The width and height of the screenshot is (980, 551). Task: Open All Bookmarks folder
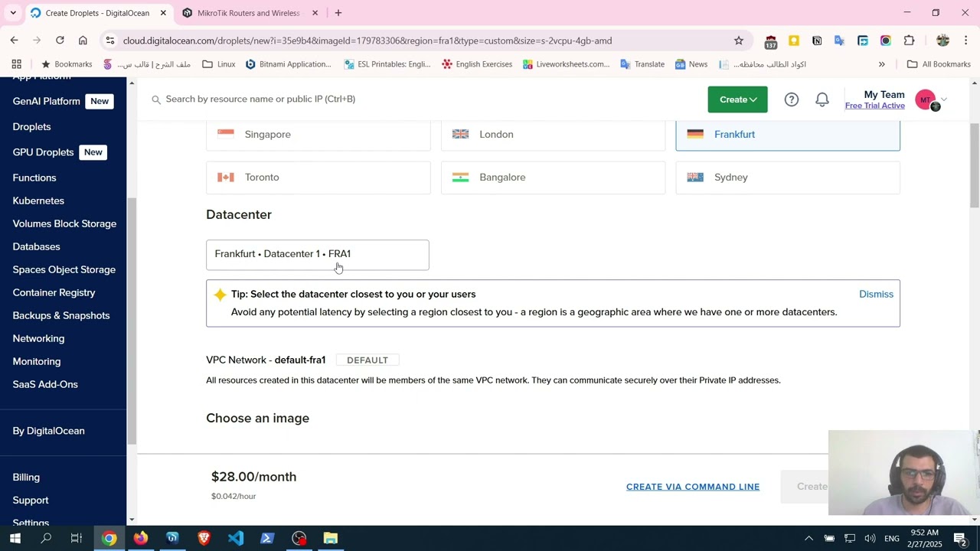(x=939, y=64)
